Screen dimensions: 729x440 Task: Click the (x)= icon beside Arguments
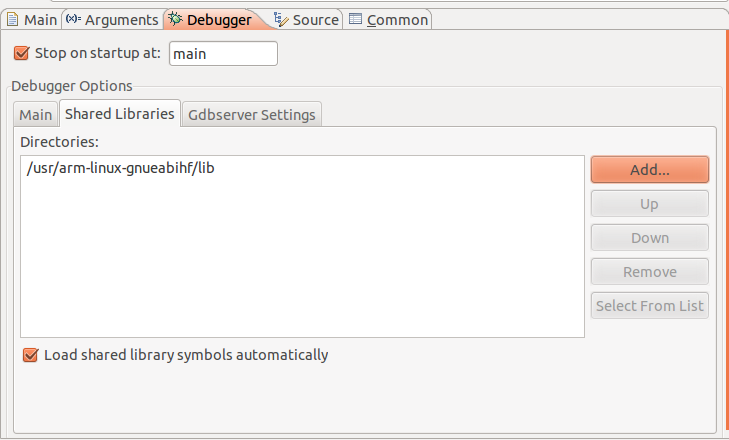(73, 19)
